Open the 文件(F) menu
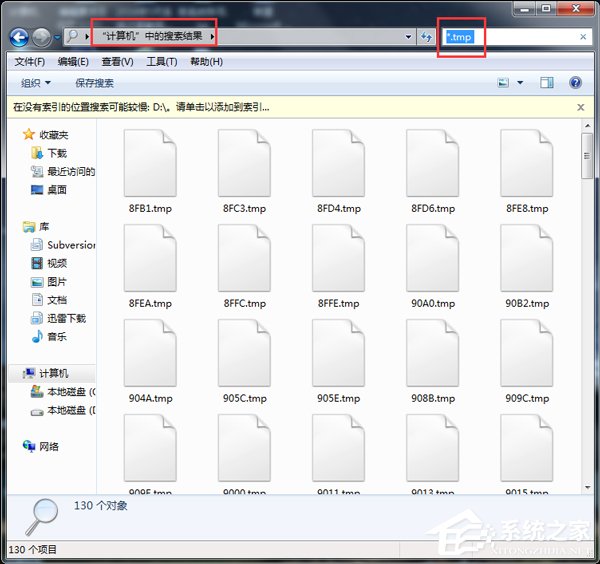 pyautogui.click(x=30, y=62)
